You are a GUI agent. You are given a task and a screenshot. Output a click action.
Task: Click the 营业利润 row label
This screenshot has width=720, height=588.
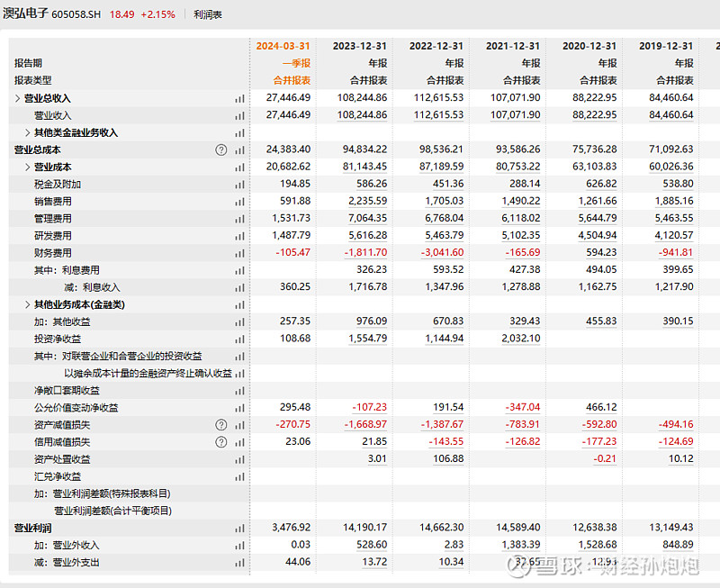coord(32,529)
